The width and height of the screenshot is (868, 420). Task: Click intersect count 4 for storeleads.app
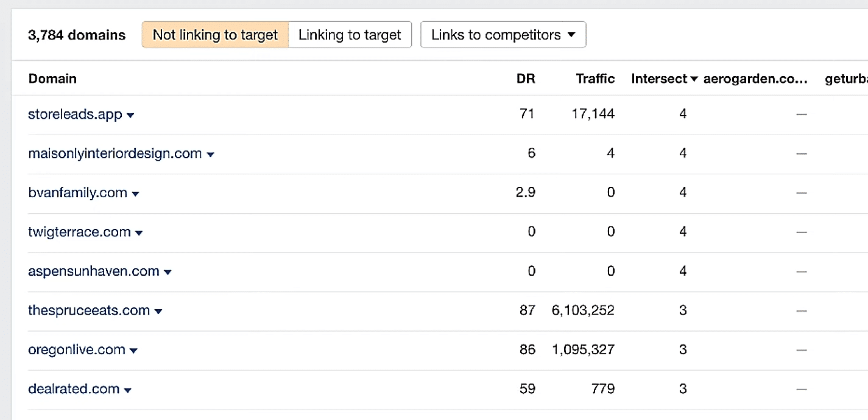[682, 114]
